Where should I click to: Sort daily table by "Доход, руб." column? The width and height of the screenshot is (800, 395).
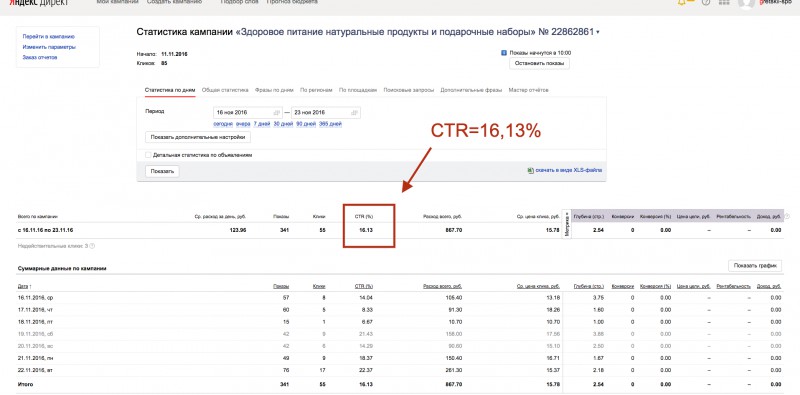[x=769, y=287]
